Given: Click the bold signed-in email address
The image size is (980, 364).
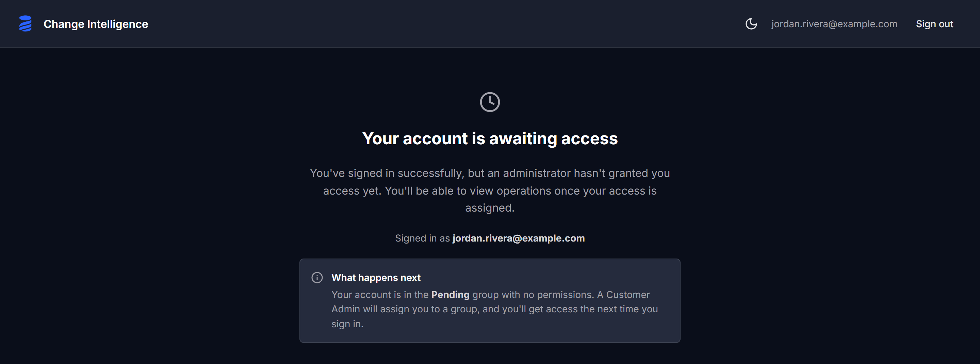Looking at the screenshot, I should point(519,238).
